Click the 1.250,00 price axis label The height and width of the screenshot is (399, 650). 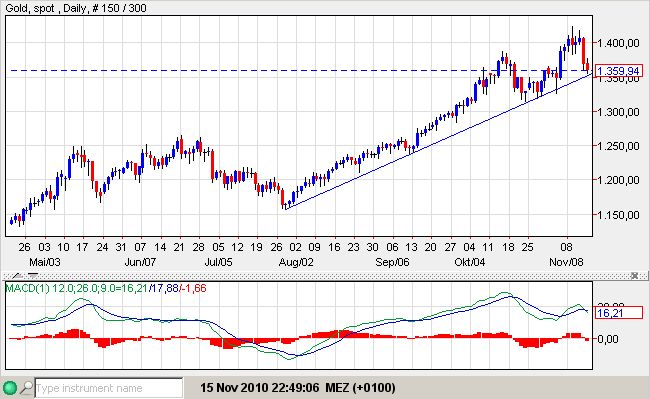(618, 146)
